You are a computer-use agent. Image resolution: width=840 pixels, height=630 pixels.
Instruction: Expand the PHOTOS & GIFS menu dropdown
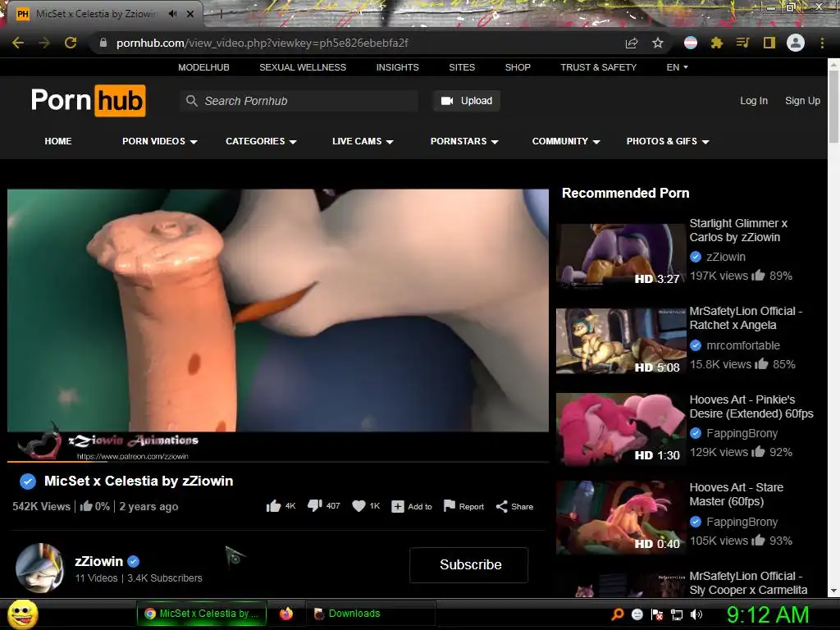[668, 141]
